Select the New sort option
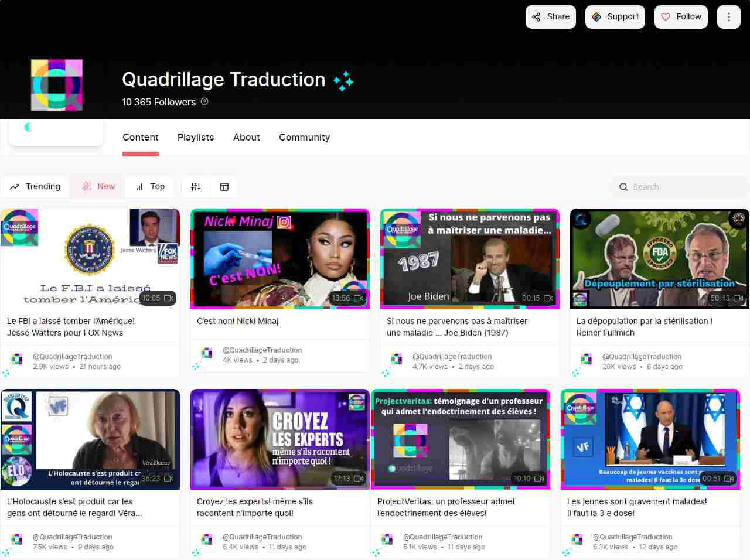Image resolution: width=750 pixels, height=560 pixels. tap(98, 186)
